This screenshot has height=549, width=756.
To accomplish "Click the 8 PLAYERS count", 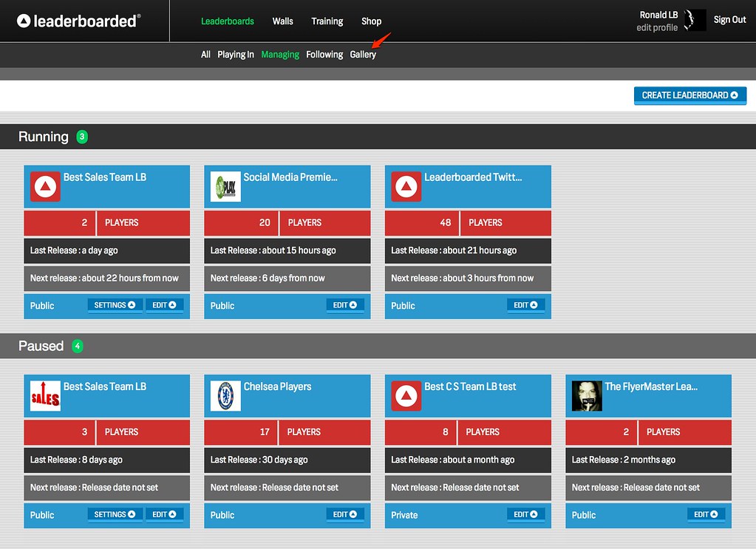I will 468,432.
